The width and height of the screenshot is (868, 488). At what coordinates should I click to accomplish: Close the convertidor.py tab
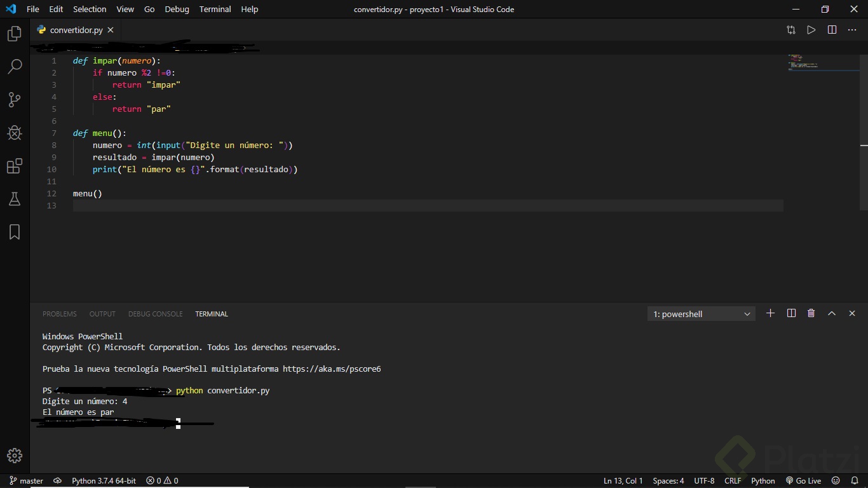point(111,30)
